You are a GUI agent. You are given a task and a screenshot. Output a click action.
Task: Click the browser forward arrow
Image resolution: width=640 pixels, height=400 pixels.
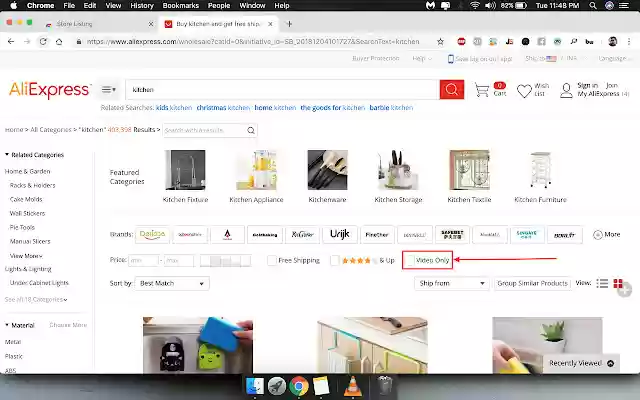tap(27, 42)
